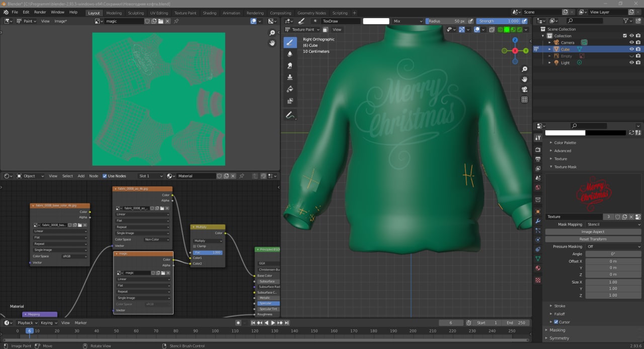Viewport: 644px width, 349px height.
Task: Open Render properties tab icon
Action: 538,150
